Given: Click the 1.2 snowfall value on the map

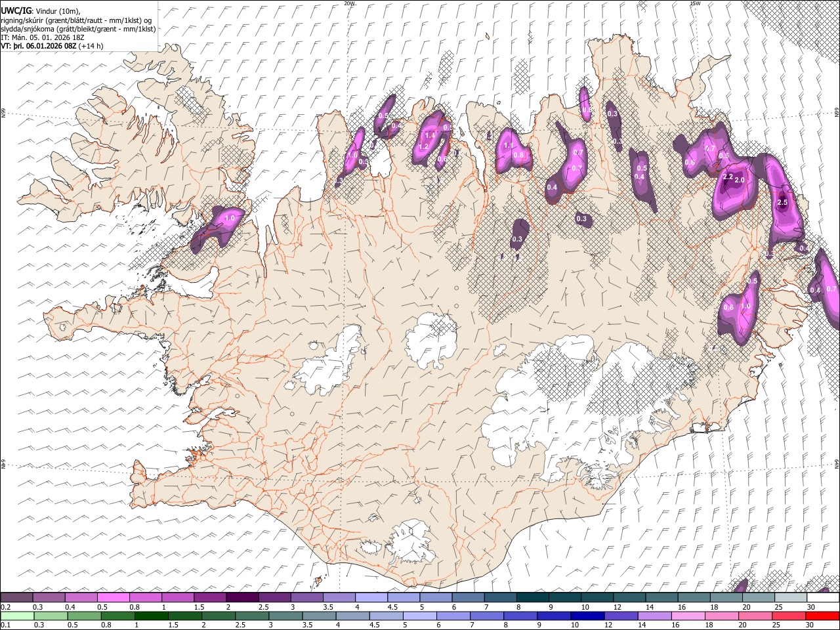Looking at the screenshot, I should (x=423, y=146).
